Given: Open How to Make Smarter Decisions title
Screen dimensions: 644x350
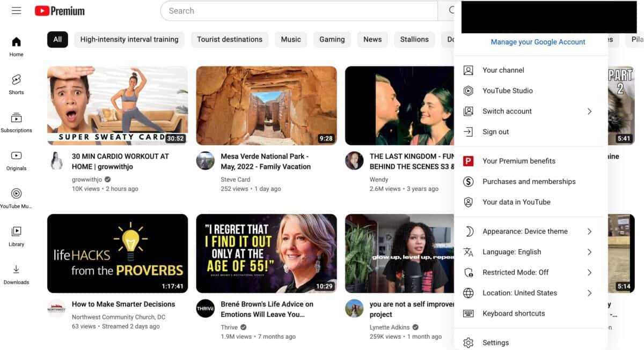Looking at the screenshot, I should tap(123, 304).
